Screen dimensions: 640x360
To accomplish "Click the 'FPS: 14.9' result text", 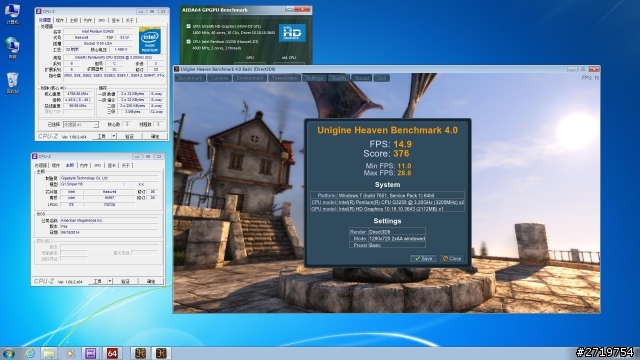I will [x=390, y=144].
